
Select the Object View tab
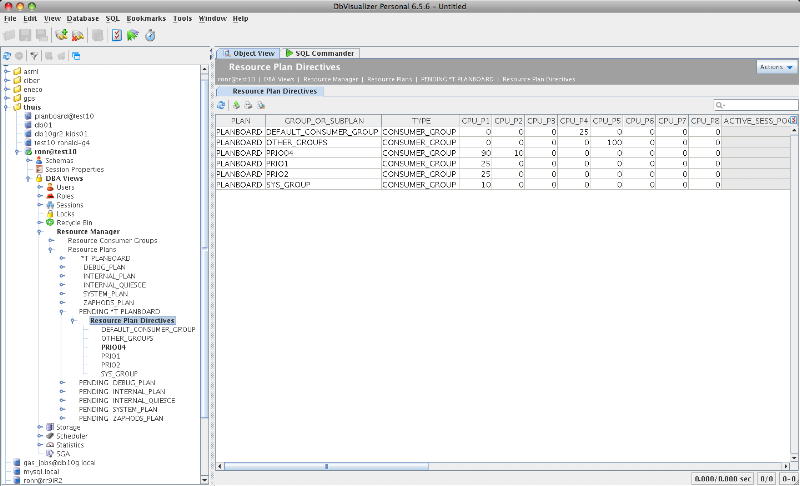[248, 53]
